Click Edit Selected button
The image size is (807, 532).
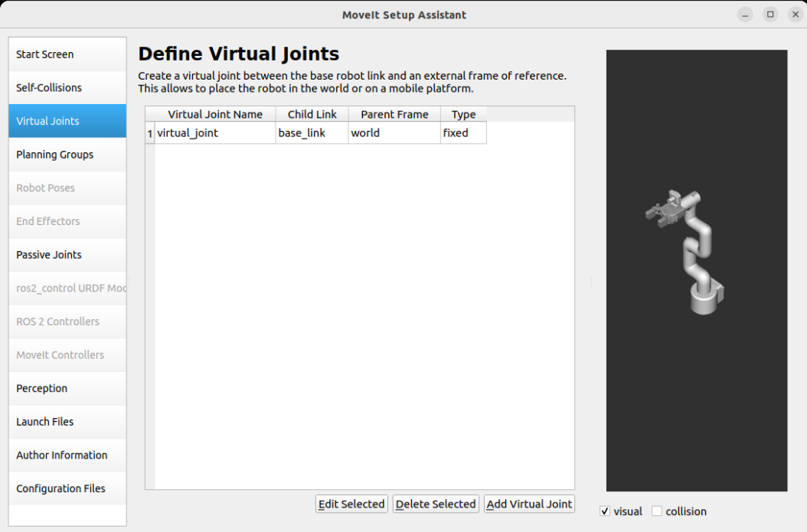click(351, 504)
